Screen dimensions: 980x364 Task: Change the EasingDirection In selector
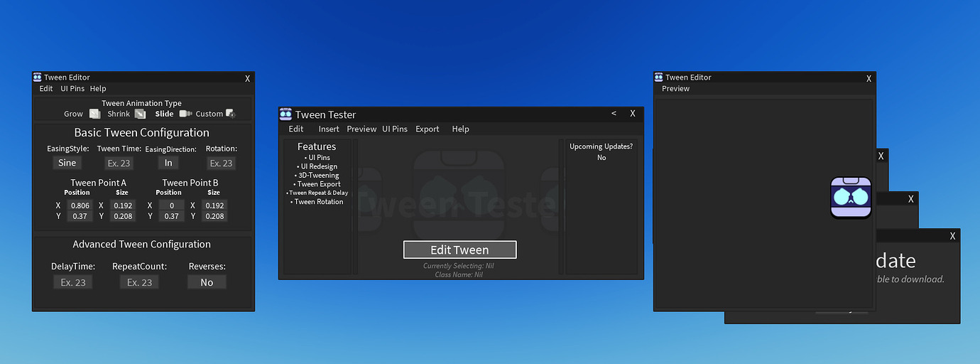click(168, 163)
